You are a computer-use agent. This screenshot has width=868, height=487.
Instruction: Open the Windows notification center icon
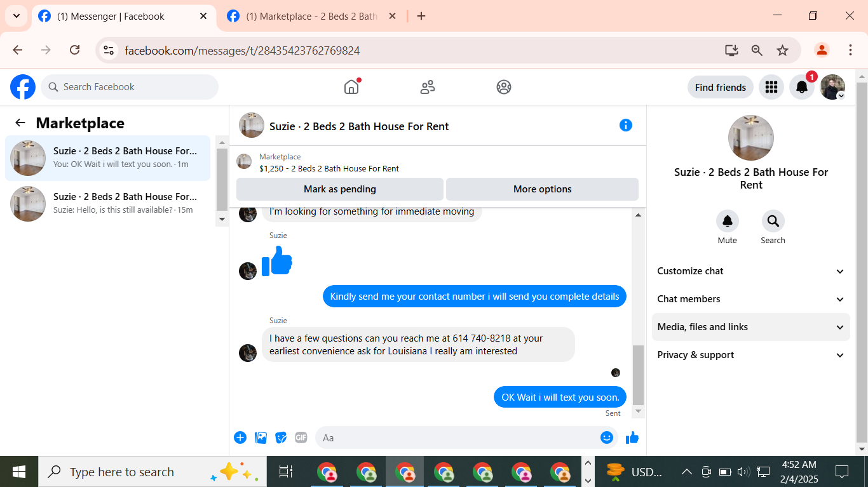point(842,472)
